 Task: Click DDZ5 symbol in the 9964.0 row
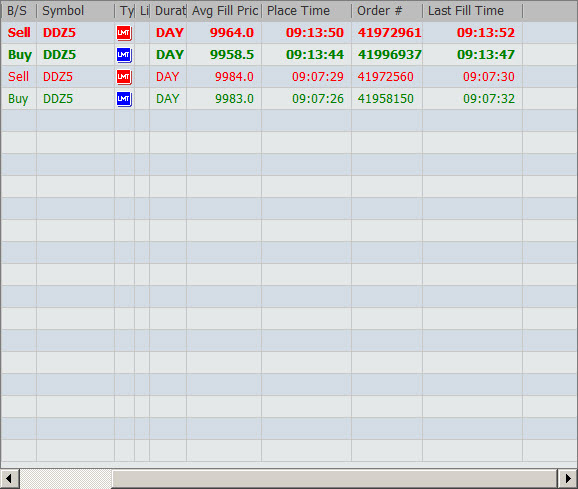tap(59, 33)
